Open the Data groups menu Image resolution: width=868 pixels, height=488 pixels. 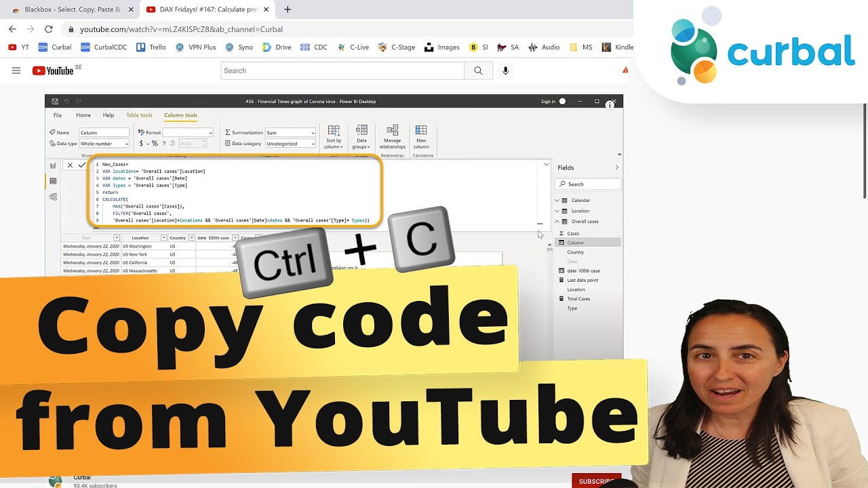pos(361,137)
